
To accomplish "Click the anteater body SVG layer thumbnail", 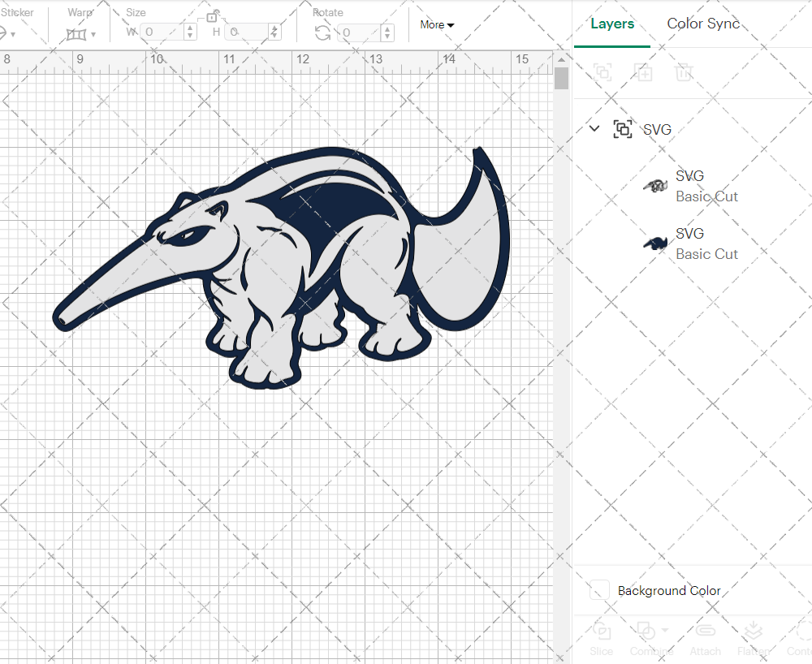I will pos(654,186).
